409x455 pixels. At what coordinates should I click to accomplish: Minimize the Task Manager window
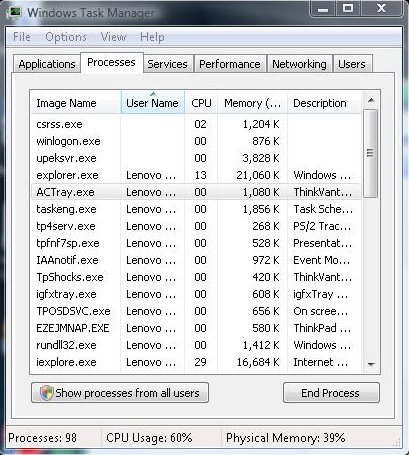tap(323, 9)
